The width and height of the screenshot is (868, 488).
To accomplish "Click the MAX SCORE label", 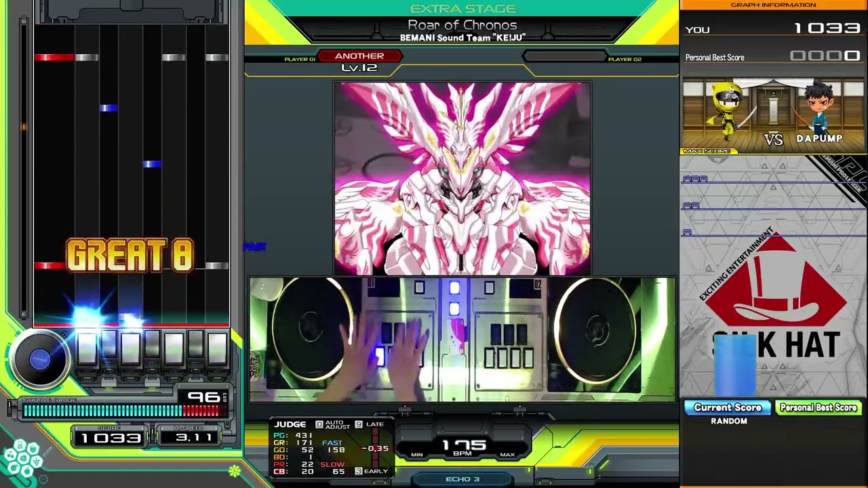I will click(x=707, y=151).
